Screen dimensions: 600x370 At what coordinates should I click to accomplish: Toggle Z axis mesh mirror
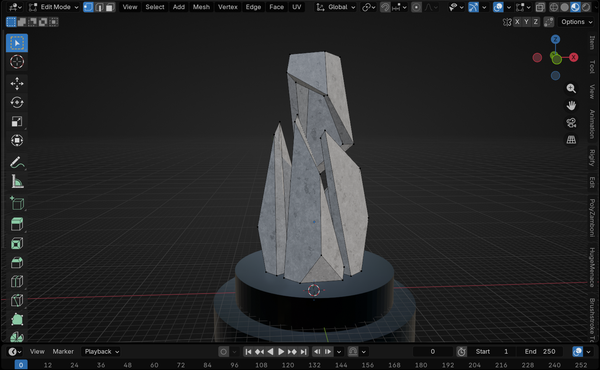click(x=535, y=22)
